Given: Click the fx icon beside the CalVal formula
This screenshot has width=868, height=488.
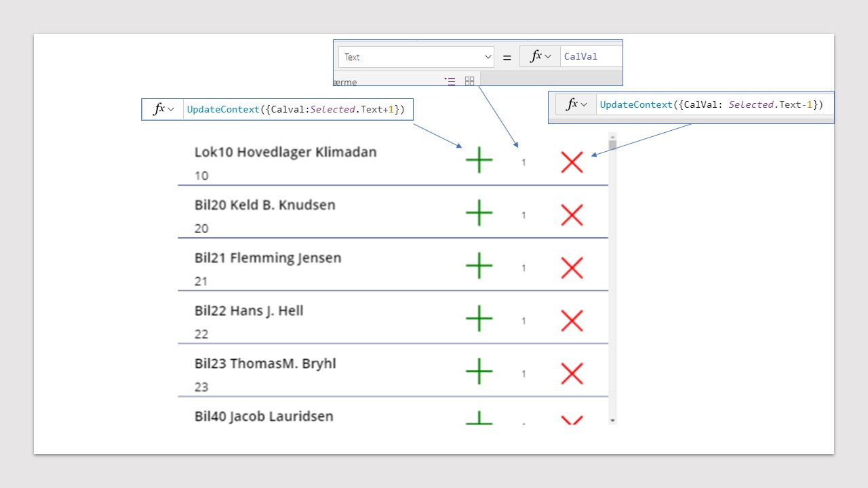Looking at the screenshot, I should pyautogui.click(x=535, y=56).
